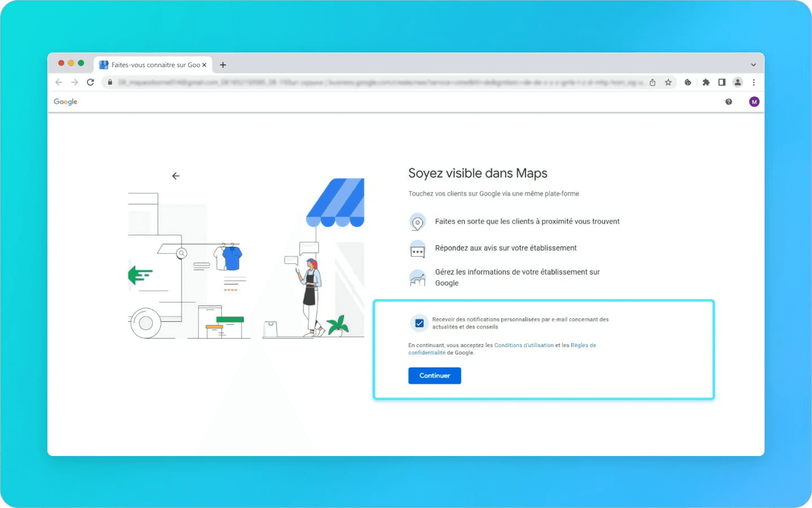Click the map pin icon beside proximity text
This screenshot has height=508, width=812.
417,222
